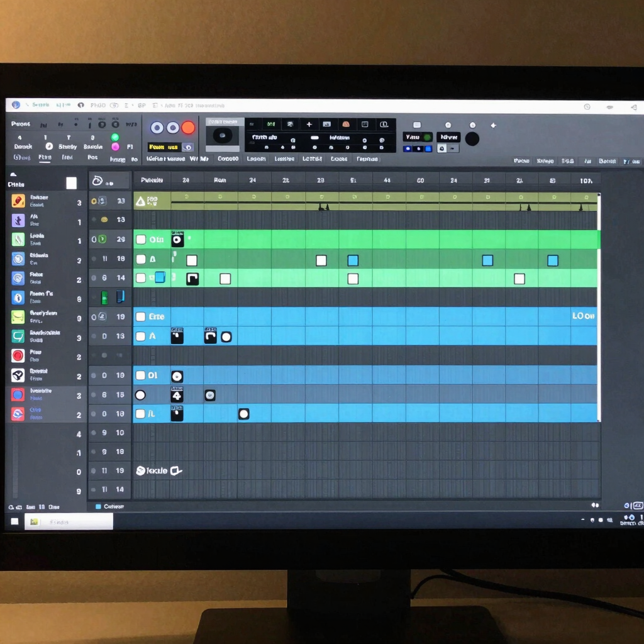The width and height of the screenshot is (644, 644).
Task: Click the large black round knob
Action: point(472,139)
